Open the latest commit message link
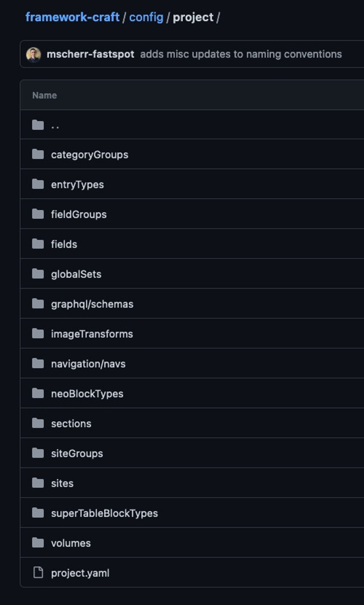 (241, 54)
